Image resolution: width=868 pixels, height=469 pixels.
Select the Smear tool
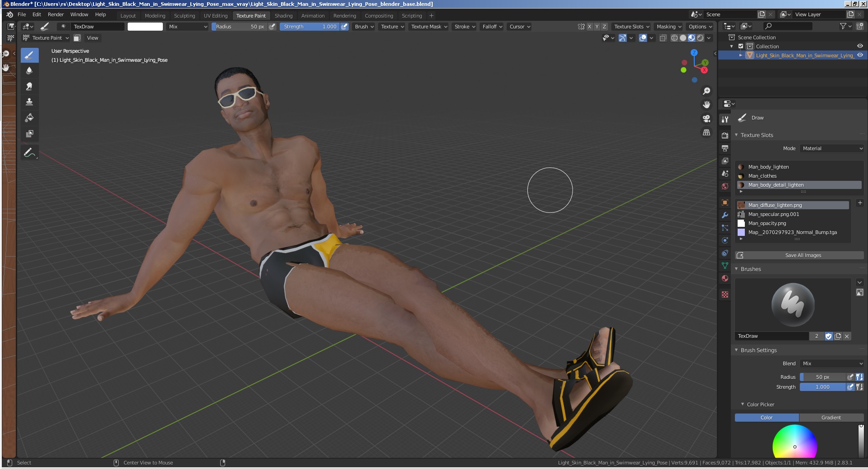[29, 87]
